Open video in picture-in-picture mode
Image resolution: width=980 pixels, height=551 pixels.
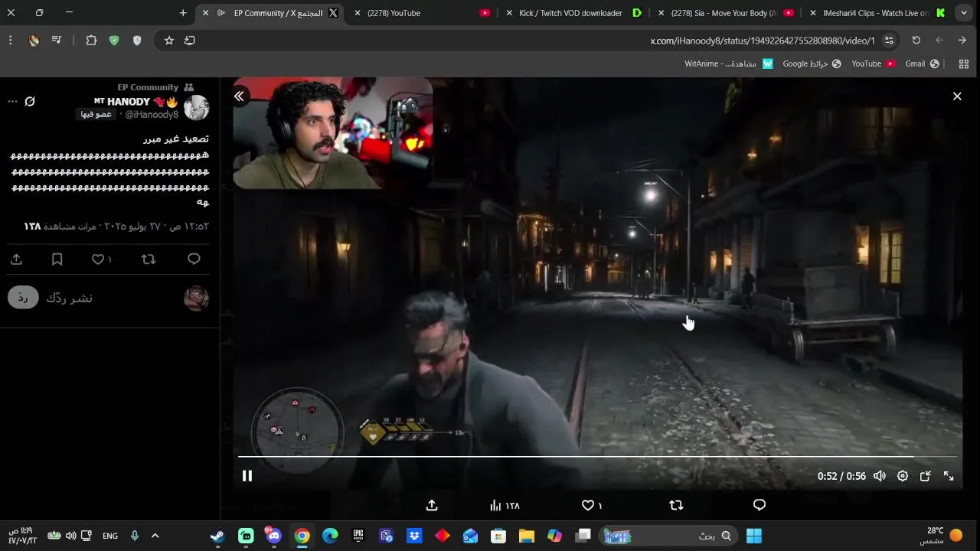pos(926,476)
